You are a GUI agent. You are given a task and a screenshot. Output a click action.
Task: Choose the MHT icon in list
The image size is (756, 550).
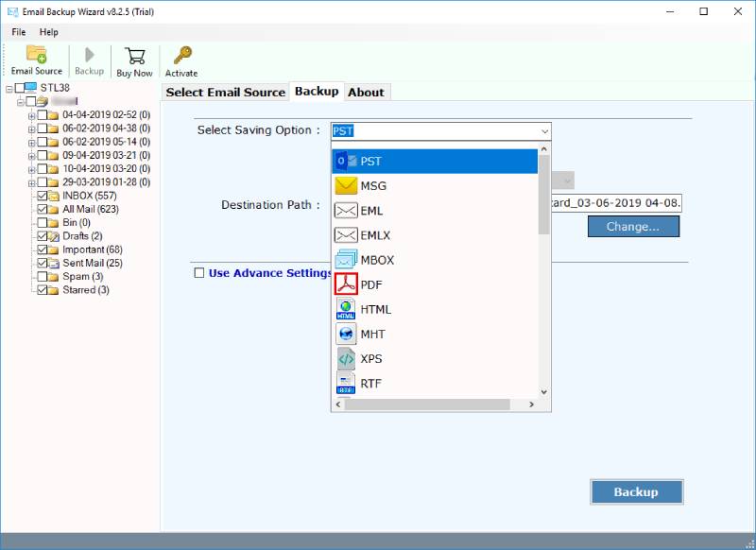point(346,334)
